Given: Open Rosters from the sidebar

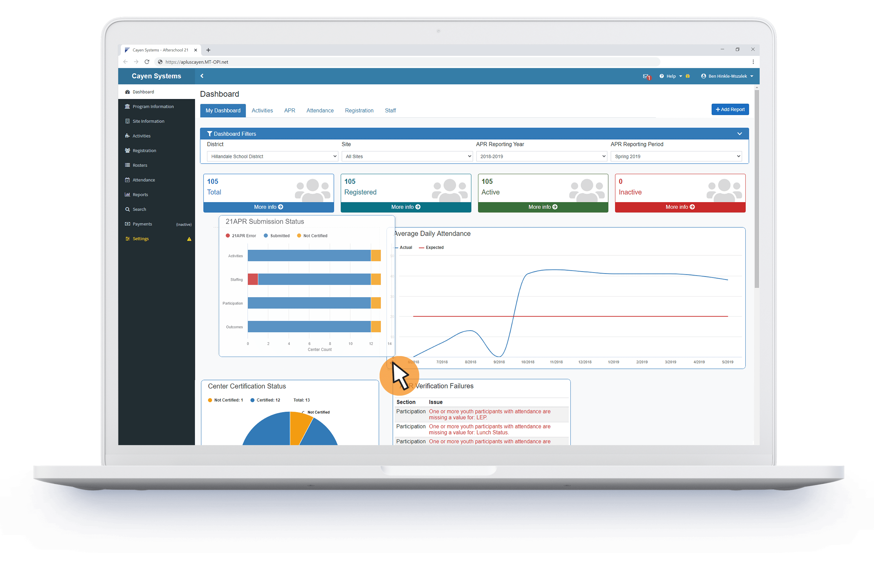Looking at the screenshot, I should tap(140, 165).
